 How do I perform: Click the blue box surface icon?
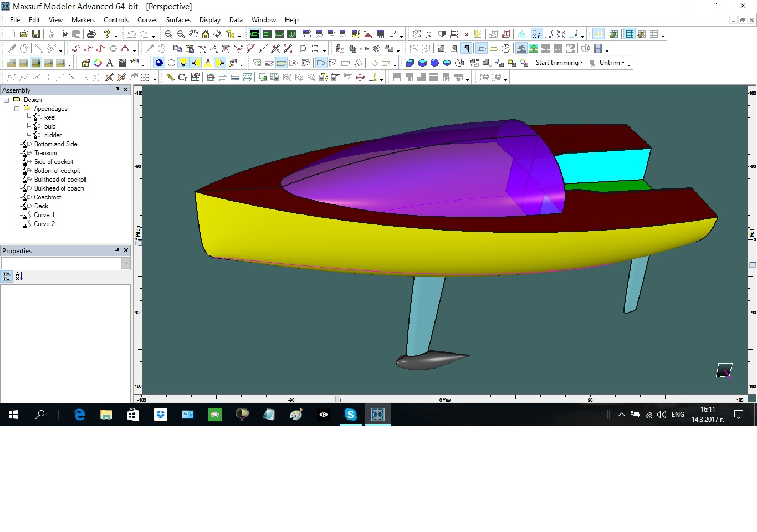click(410, 63)
